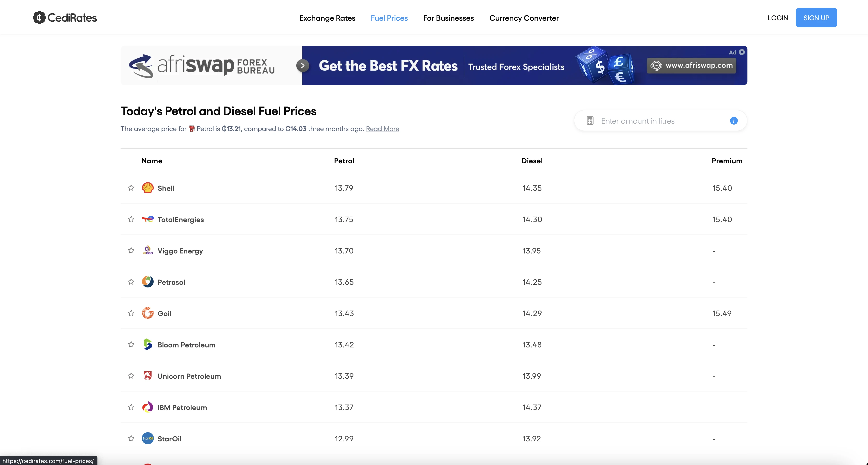
Task: Star the StarOil row
Action: pos(131,438)
